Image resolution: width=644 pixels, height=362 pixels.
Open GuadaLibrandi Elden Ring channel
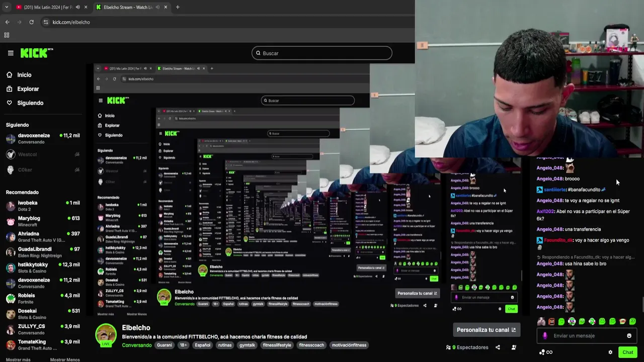(43, 252)
